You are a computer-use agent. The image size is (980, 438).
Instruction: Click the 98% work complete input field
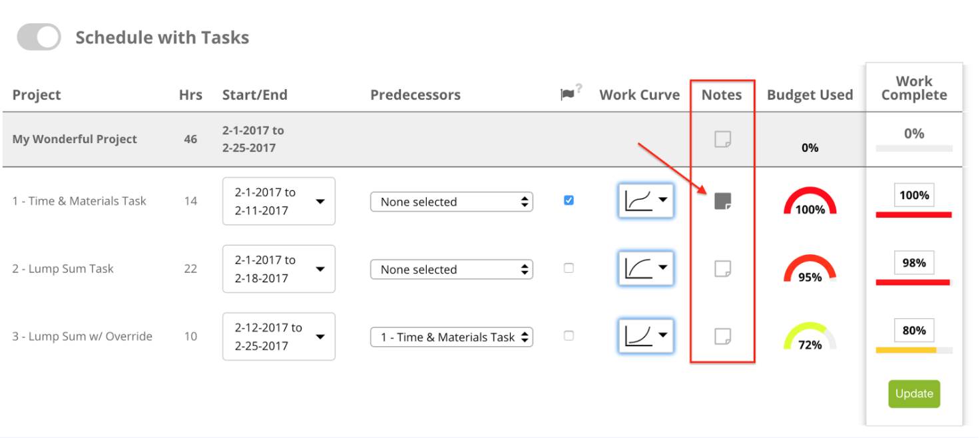(x=913, y=262)
